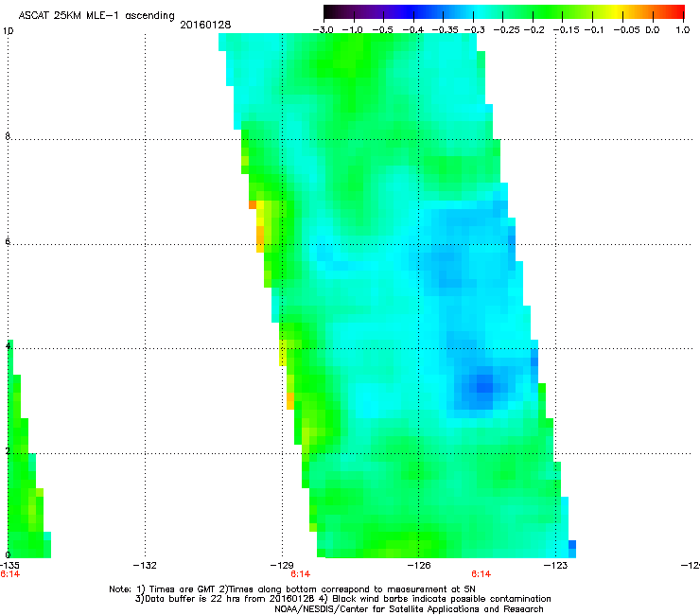Click the darkest blue cell in the swath
The width and height of the screenshot is (700, 615).
click(484, 388)
